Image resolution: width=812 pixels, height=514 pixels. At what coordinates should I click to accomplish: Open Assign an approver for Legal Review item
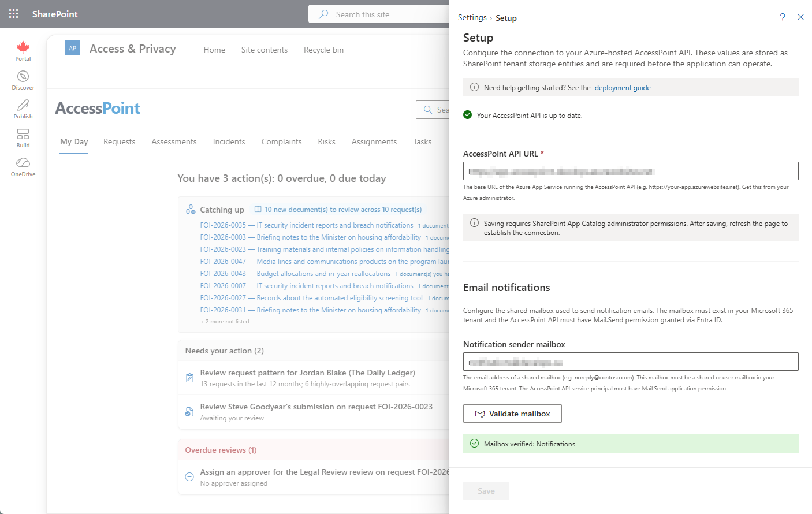pyautogui.click(x=325, y=472)
